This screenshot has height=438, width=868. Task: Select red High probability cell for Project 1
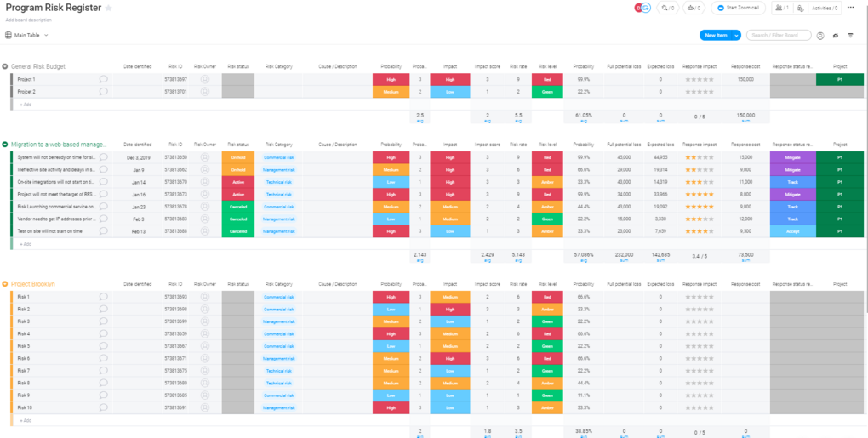click(x=391, y=80)
